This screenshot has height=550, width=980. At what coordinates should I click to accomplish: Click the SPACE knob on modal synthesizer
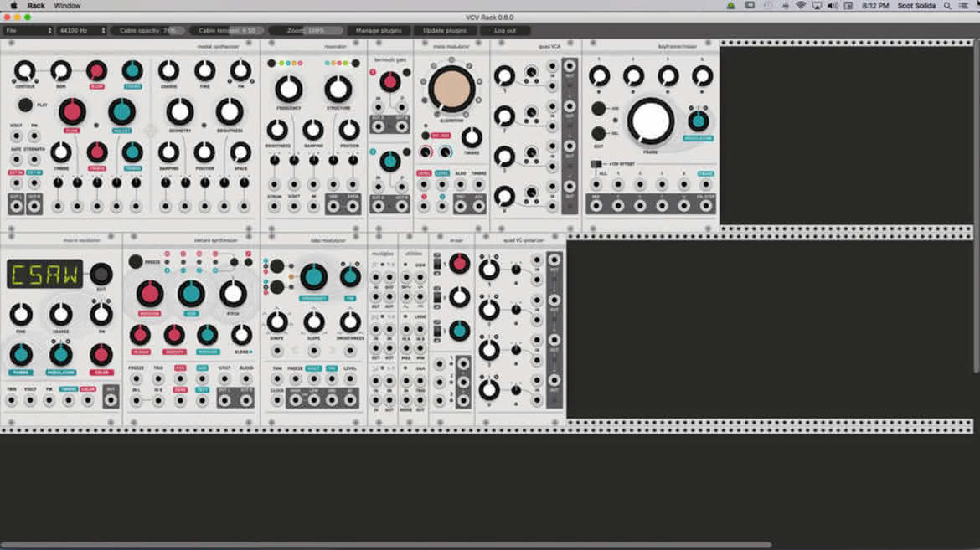click(x=240, y=152)
